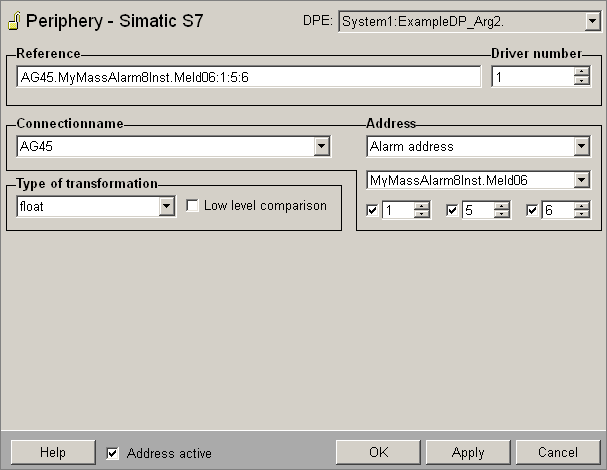Uncheck the checkbox beside value 1
This screenshot has height=470, width=607.
373,210
